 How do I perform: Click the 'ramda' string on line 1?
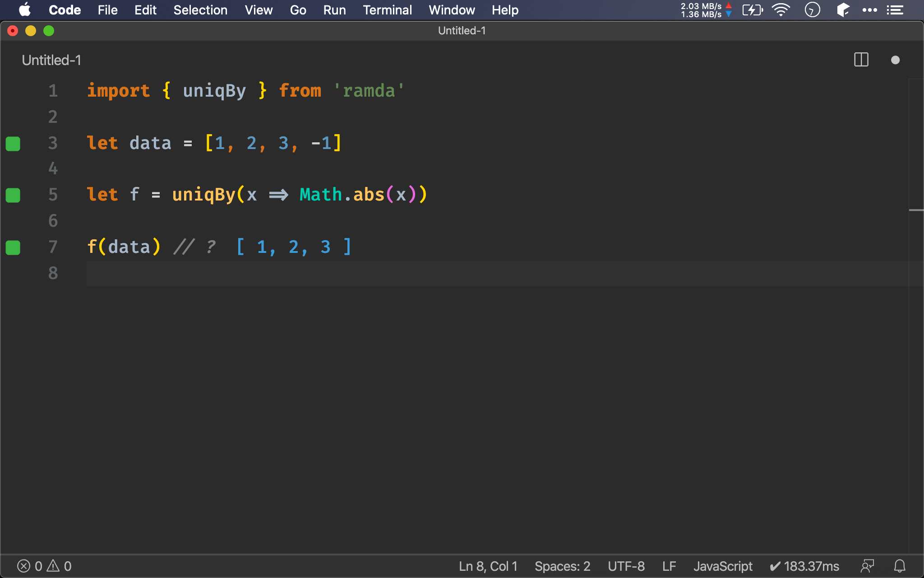[369, 91]
